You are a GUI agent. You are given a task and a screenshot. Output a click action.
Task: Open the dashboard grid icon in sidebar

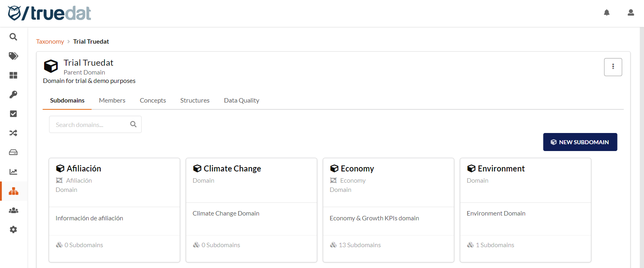(13, 75)
